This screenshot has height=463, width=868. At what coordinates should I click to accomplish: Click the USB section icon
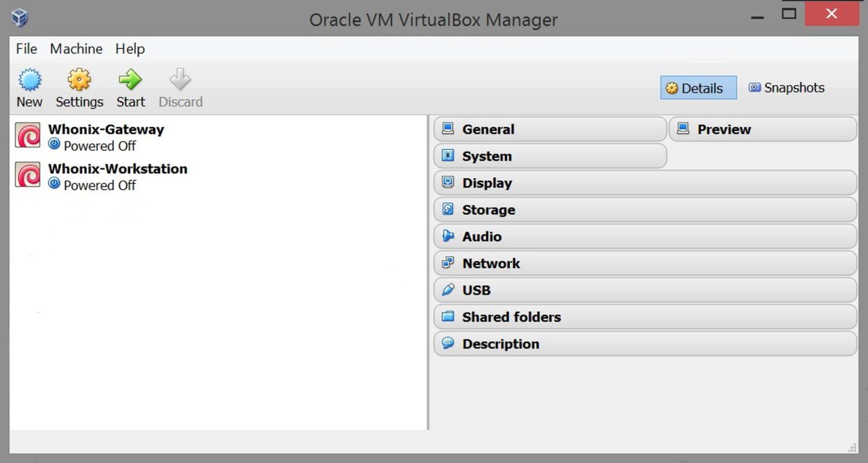point(448,290)
